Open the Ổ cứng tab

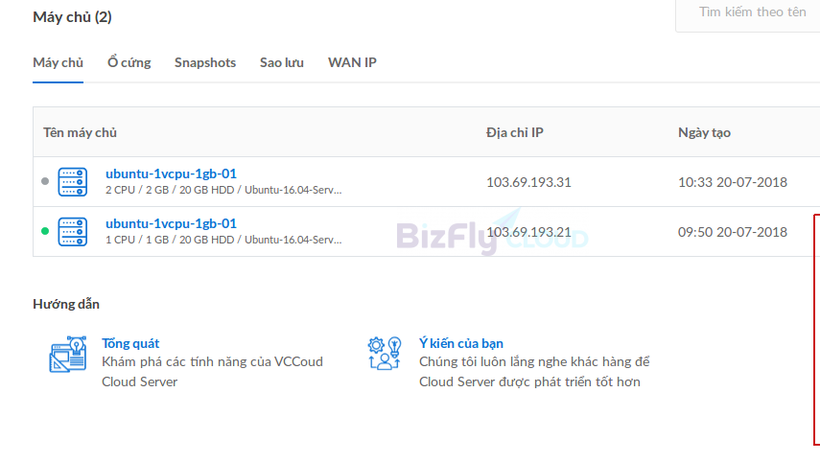click(x=129, y=62)
